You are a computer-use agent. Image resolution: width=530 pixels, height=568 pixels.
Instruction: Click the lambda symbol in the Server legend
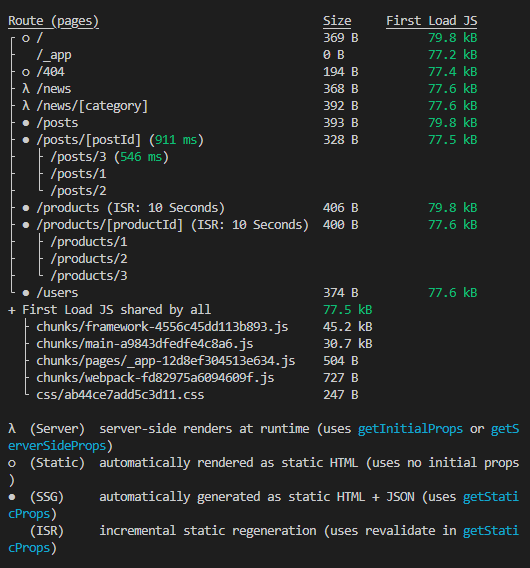coord(12,429)
